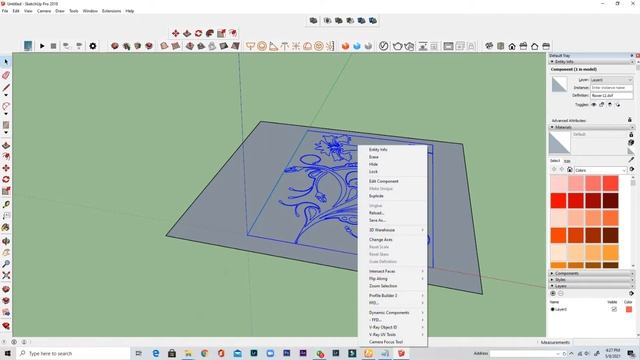Toggle the Visible checkbox for Layer0

tap(614, 309)
